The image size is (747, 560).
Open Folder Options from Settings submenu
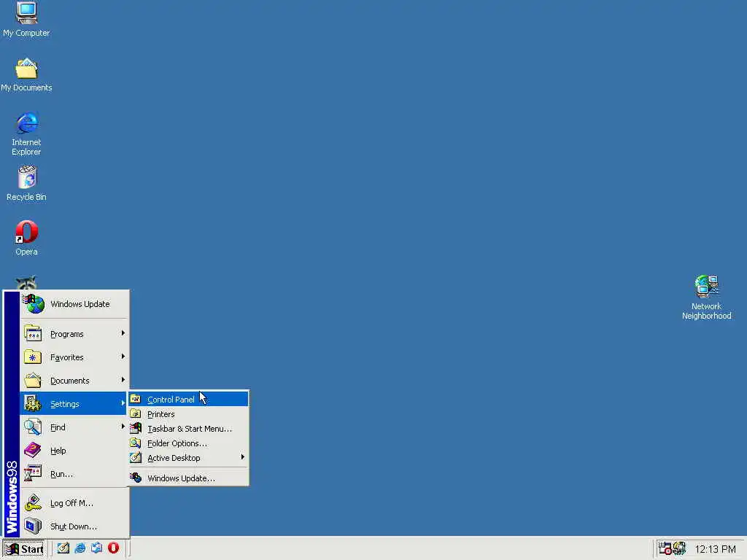coord(188,443)
